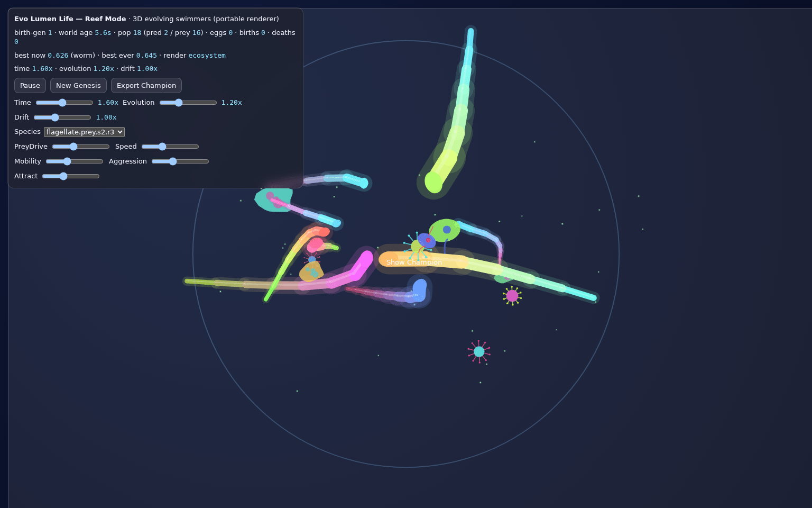Select the teal blob creature near panel
This screenshot has width=812, height=508.
click(272, 199)
